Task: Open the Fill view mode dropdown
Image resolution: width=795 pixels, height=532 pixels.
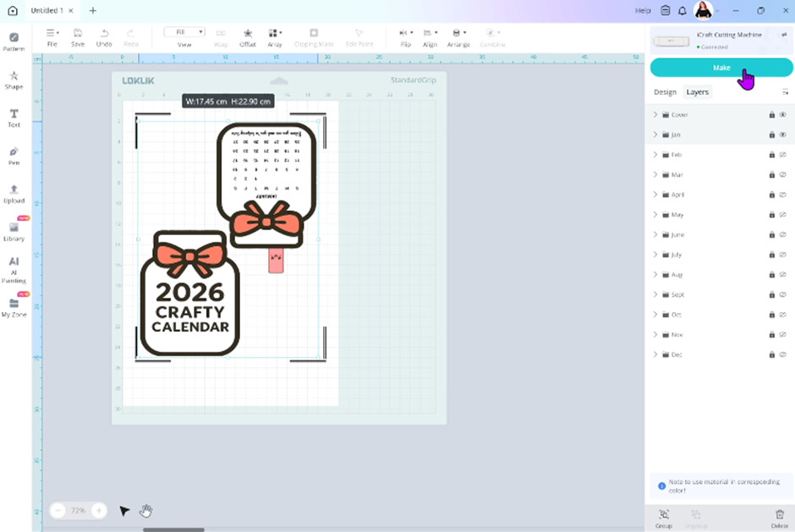Action: (x=184, y=32)
